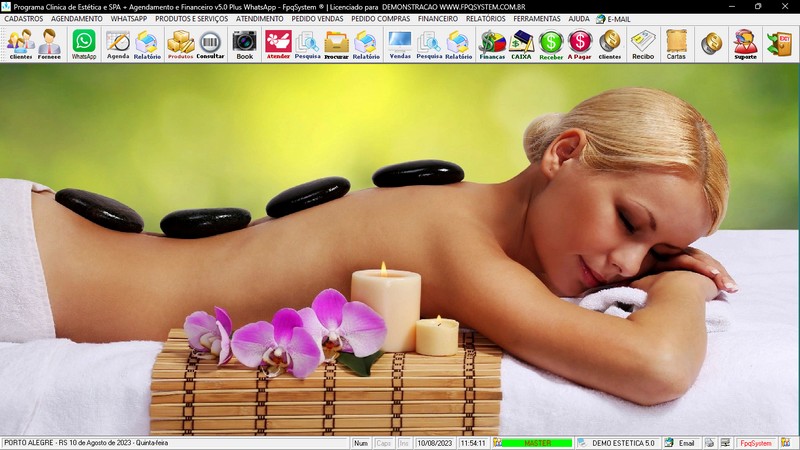This screenshot has width=800, height=450.
Task: Click the PORTO ALEGRE date text
Action: point(86,443)
